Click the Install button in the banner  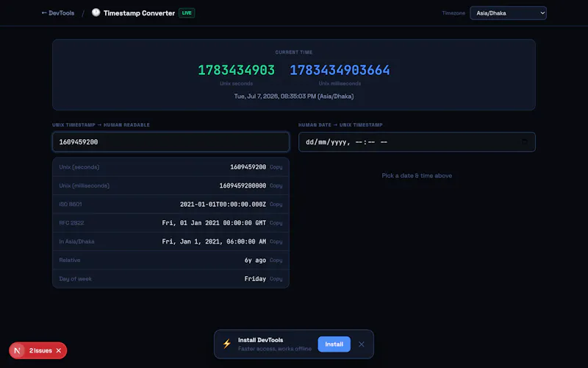pos(334,344)
